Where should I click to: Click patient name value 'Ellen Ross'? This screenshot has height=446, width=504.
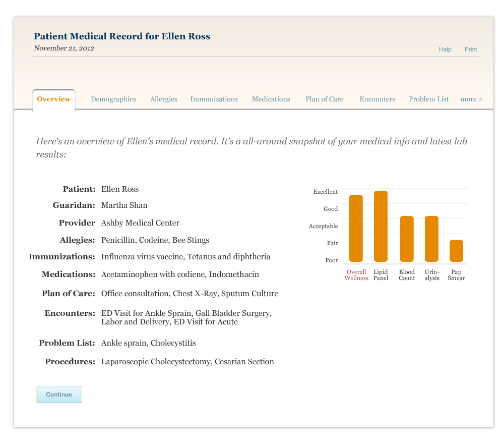(120, 189)
